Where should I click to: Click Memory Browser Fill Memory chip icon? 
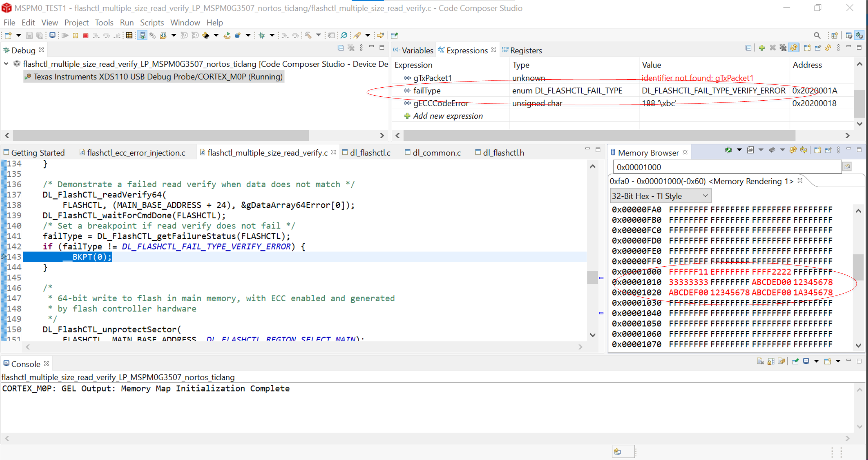click(772, 150)
